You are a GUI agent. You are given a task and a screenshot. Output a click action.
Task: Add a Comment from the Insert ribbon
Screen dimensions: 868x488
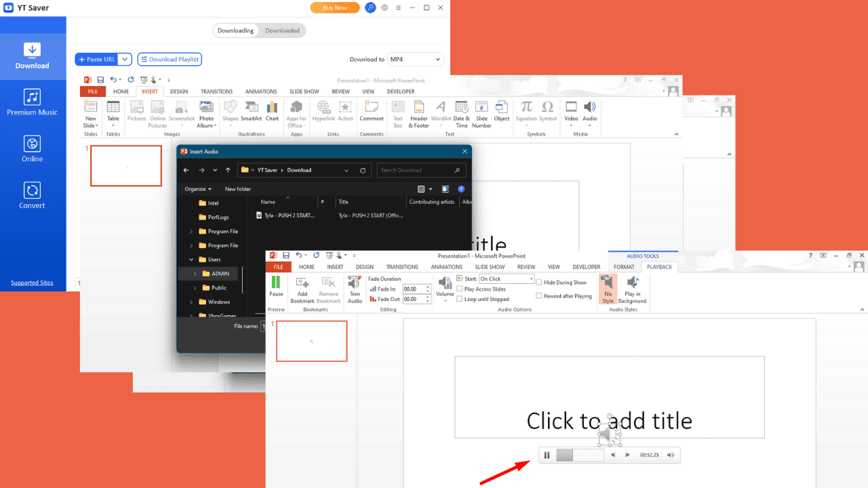point(372,110)
